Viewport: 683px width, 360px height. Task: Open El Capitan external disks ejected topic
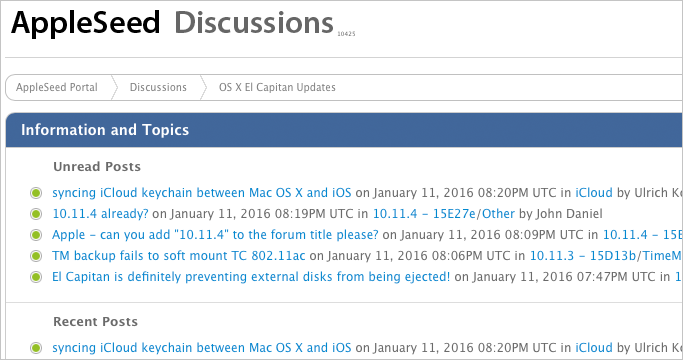pyautogui.click(x=251, y=276)
